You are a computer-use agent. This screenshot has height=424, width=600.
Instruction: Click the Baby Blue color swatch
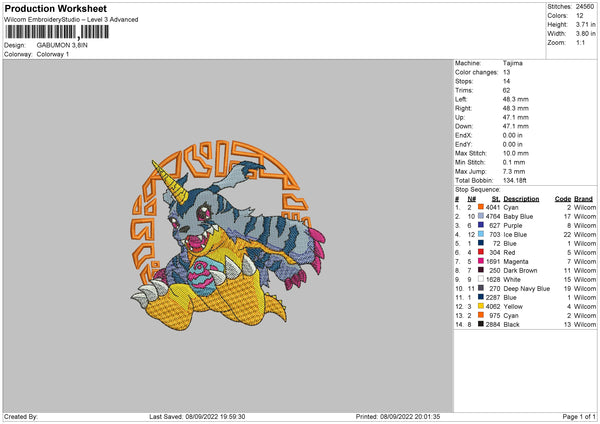click(x=481, y=216)
